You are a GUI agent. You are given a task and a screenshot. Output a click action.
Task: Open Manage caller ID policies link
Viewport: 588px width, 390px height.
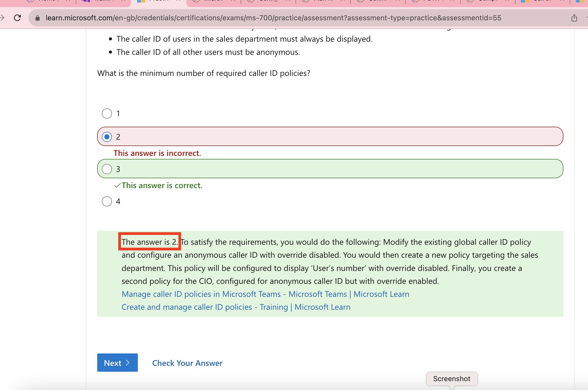click(x=265, y=294)
